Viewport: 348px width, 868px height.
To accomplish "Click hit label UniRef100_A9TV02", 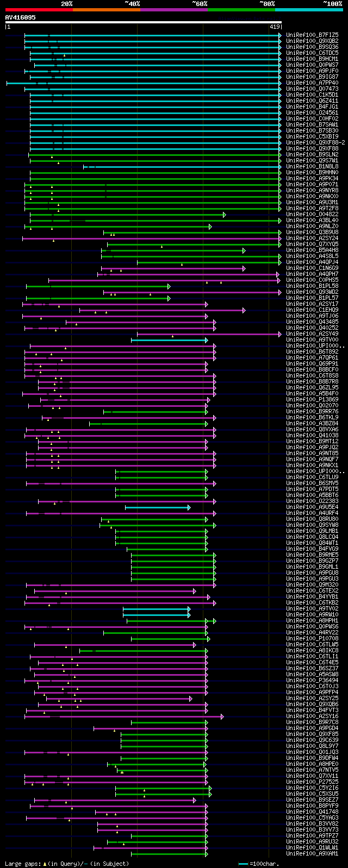I will [312, 608].
